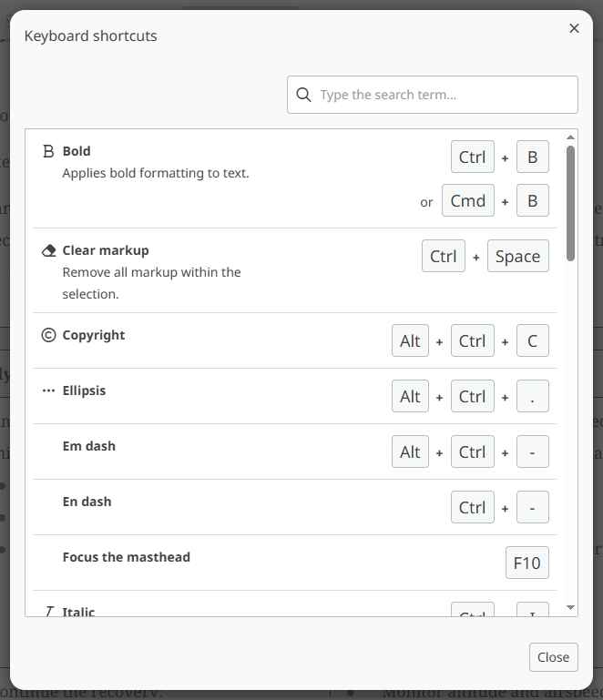Click the Ellipsis dots icon
Image resolution: width=603 pixels, height=700 pixels.
[x=49, y=391]
